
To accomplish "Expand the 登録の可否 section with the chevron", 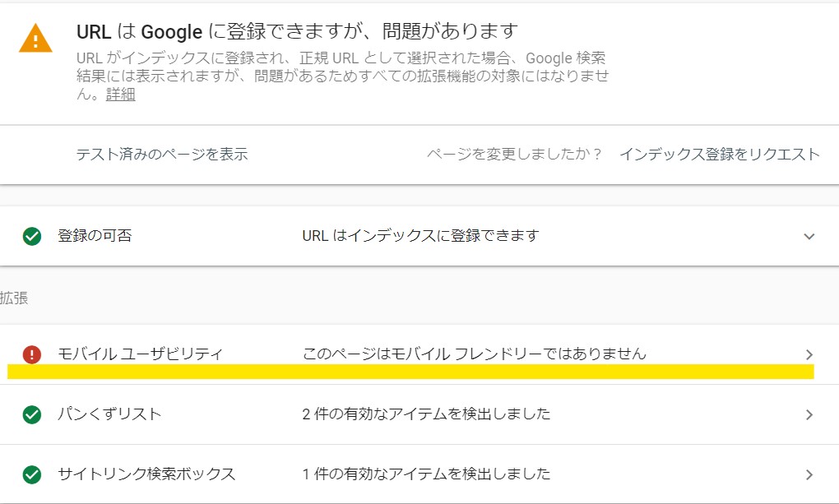I will click(809, 236).
